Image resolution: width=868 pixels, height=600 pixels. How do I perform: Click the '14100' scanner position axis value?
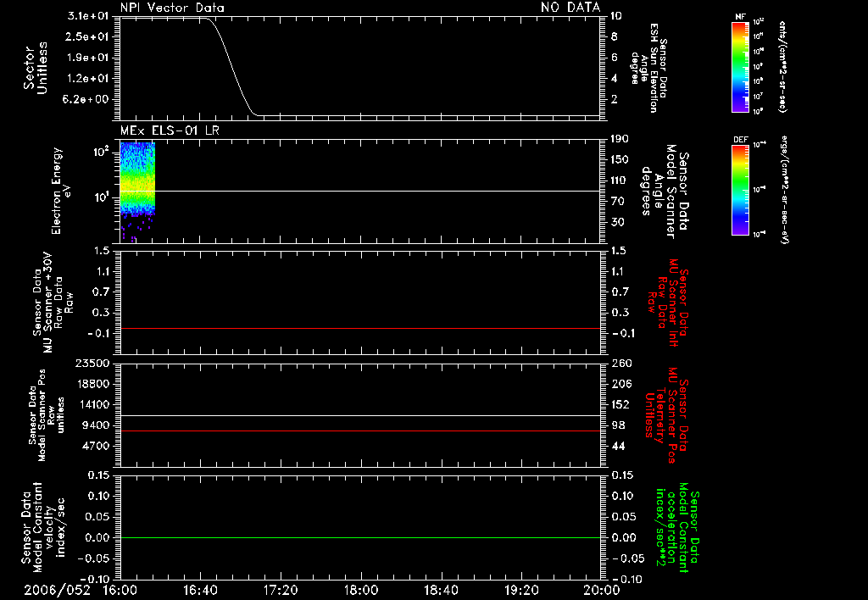coord(92,404)
